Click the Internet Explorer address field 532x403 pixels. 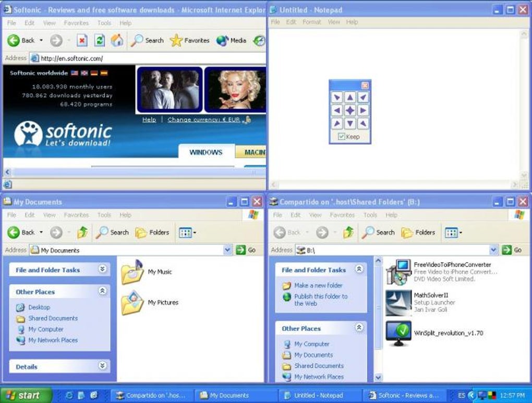point(148,58)
